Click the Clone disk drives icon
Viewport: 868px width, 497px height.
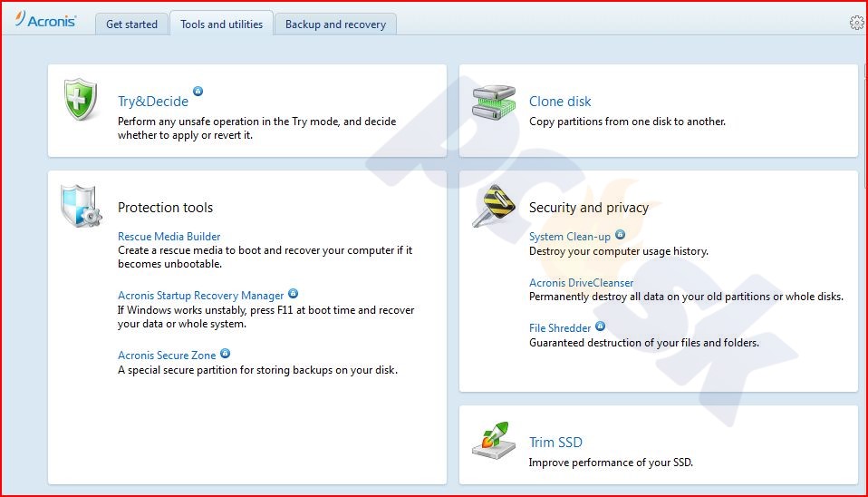point(494,102)
